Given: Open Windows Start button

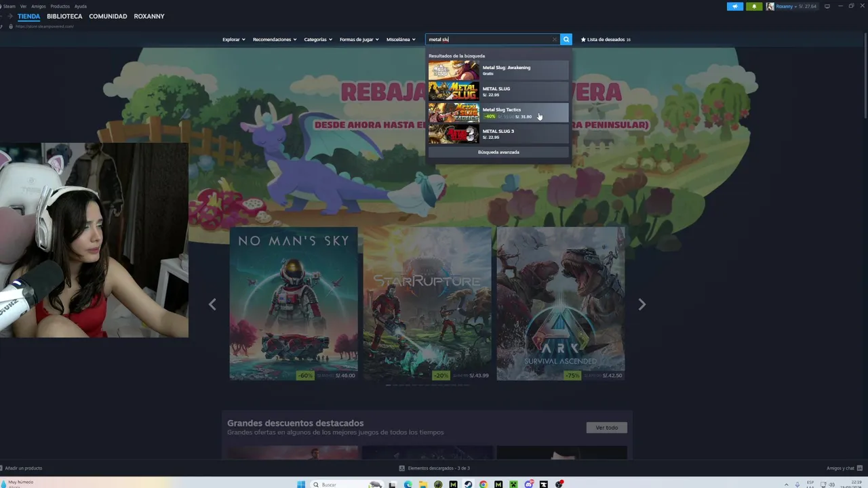Looking at the screenshot, I should click(301, 485).
